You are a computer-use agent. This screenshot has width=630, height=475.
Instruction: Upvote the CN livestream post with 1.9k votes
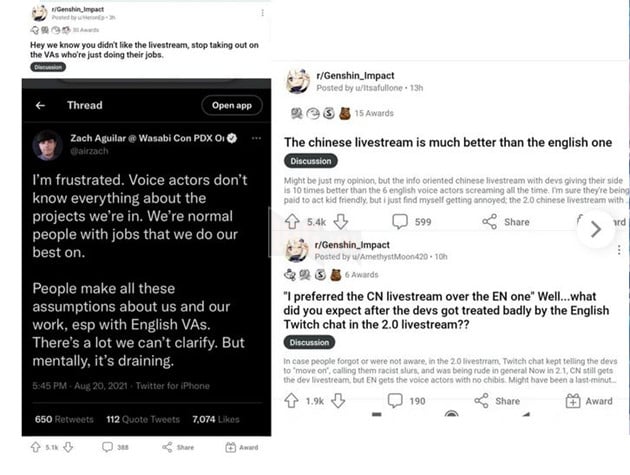pyautogui.click(x=293, y=401)
